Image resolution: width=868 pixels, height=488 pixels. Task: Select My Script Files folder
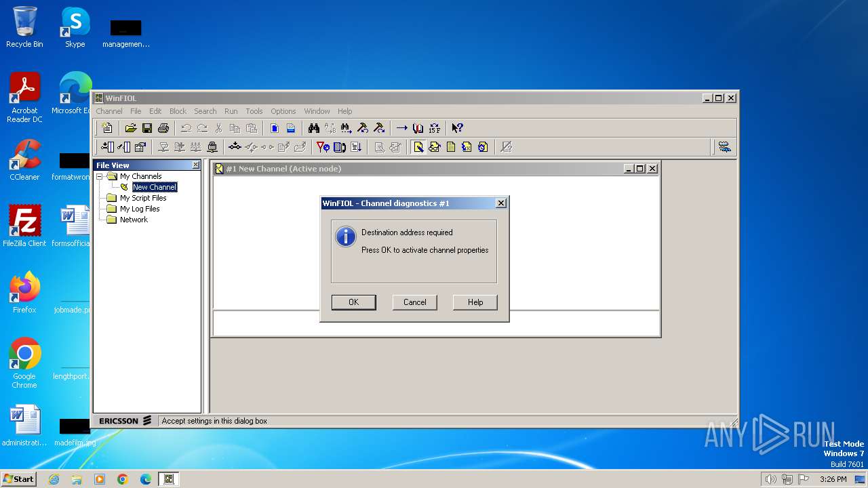tap(143, 198)
